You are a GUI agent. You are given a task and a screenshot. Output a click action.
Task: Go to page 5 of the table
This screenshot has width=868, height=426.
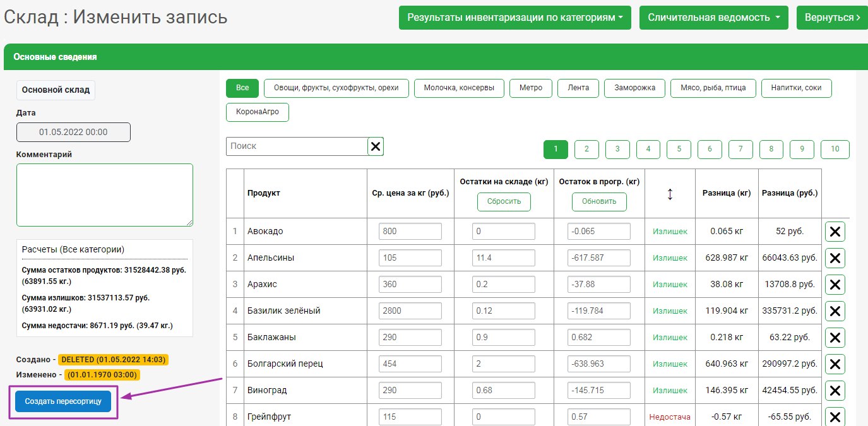coord(679,150)
